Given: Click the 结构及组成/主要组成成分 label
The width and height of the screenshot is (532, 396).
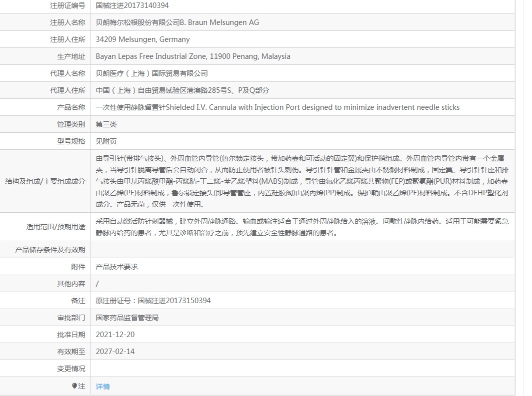Looking at the screenshot, I should pyautogui.click(x=45, y=181).
